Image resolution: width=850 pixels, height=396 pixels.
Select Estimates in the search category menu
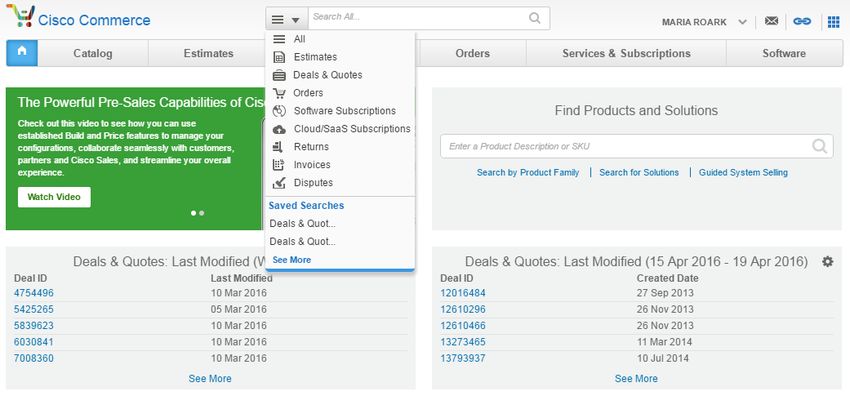(x=315, y=57)
